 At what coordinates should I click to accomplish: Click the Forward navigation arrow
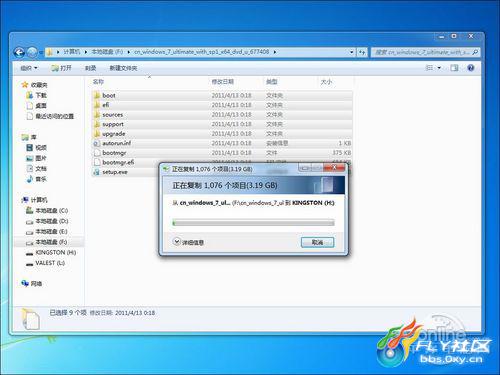[x=32, y=52]
